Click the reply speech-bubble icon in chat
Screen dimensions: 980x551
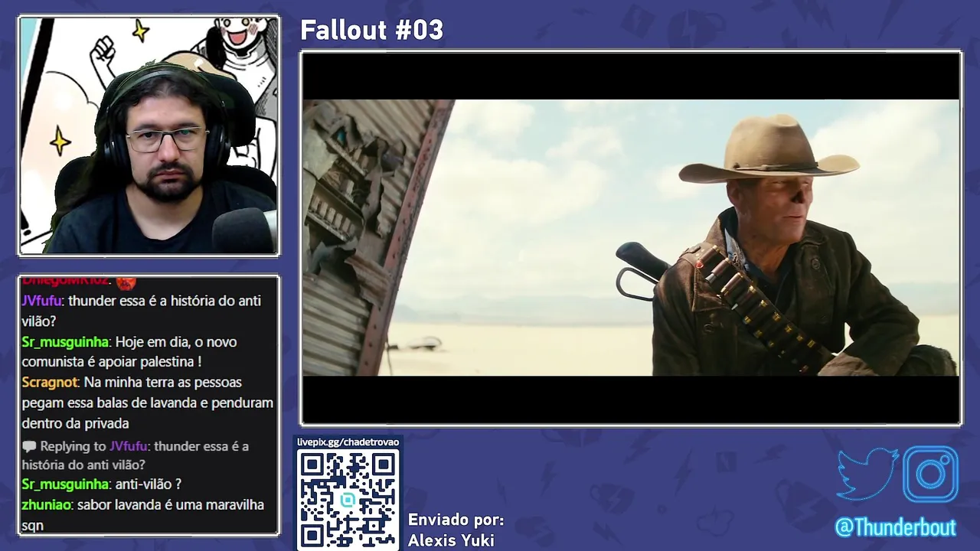29,446
